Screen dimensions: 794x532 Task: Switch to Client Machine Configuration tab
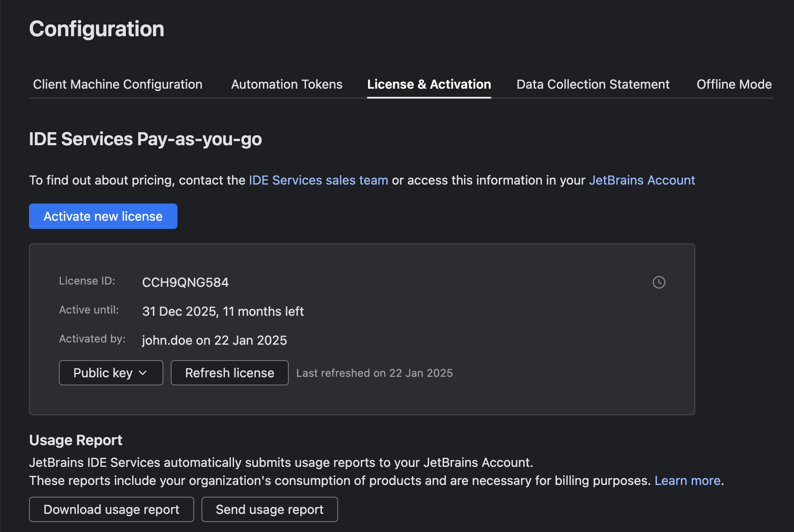pos(117,84)
